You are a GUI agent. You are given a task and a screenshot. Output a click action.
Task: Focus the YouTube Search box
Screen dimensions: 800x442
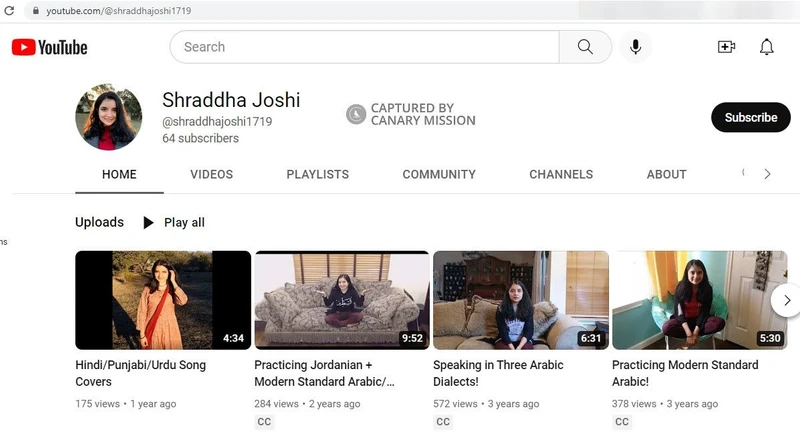364,47
